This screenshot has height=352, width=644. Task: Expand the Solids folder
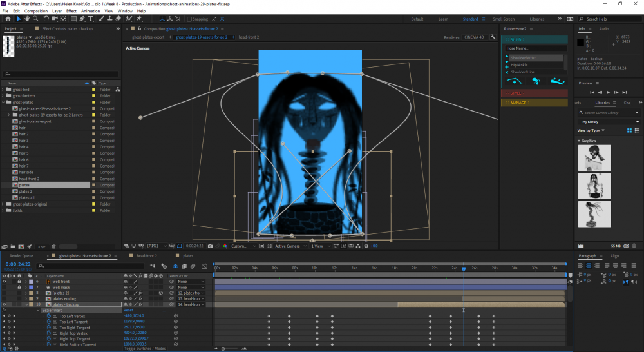click(x=3, y=210)
